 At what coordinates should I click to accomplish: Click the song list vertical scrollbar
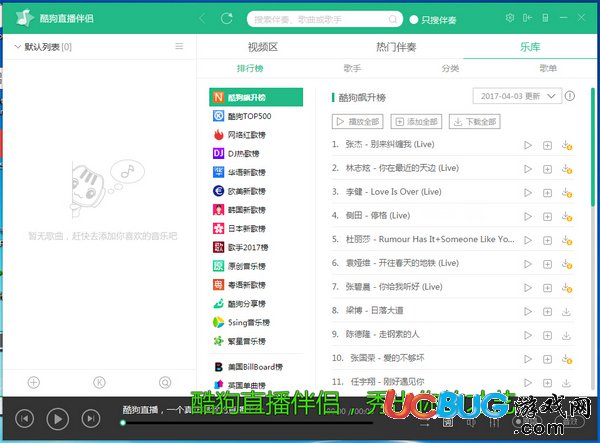point(593,147)
